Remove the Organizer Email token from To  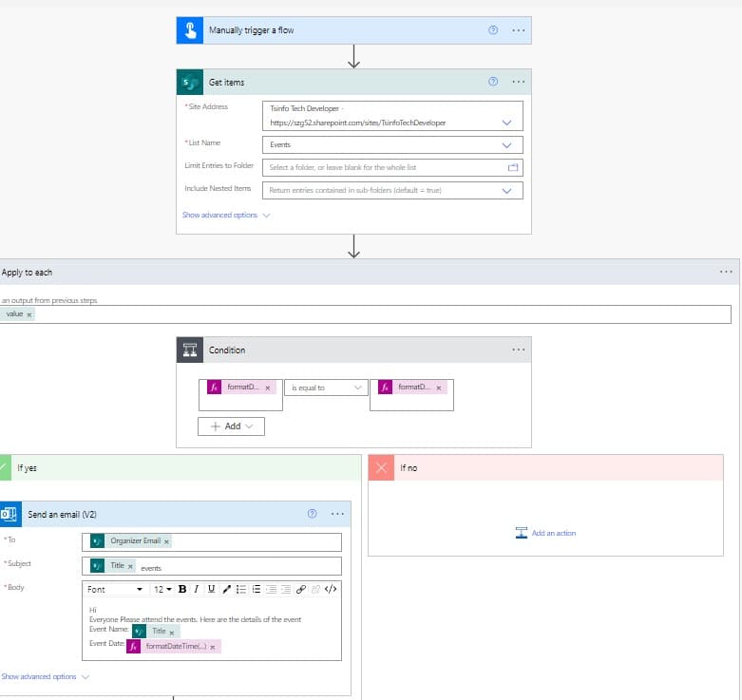[166, 542]
